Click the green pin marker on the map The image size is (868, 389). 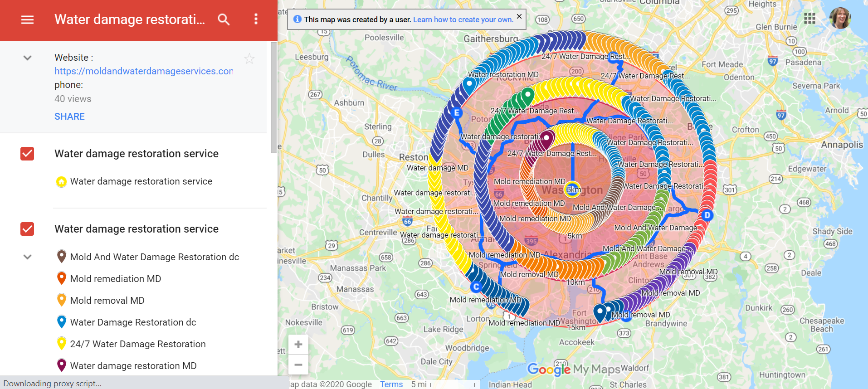pyautogui.click(x=527, y=96)
